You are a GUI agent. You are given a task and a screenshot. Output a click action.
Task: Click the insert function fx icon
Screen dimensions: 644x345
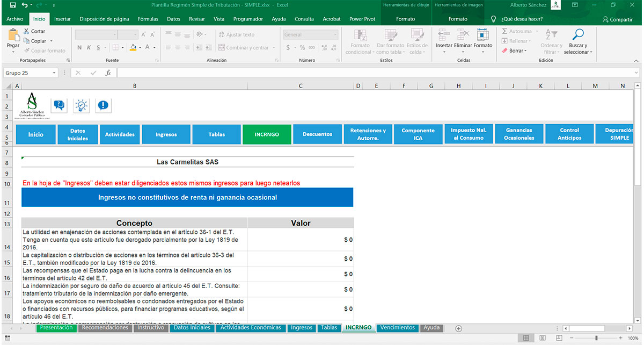pyautogui.click(x=108, y=73)
